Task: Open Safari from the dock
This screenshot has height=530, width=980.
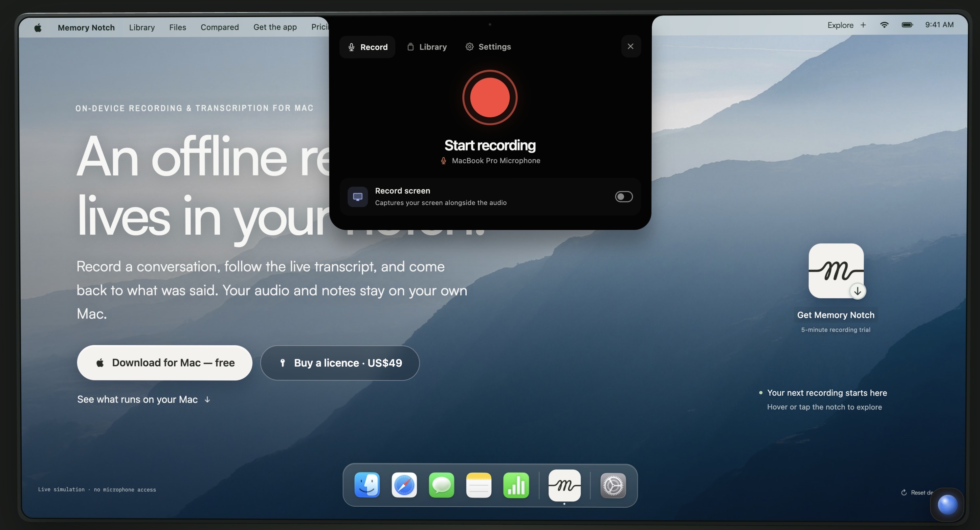Action: coord(404,485)
